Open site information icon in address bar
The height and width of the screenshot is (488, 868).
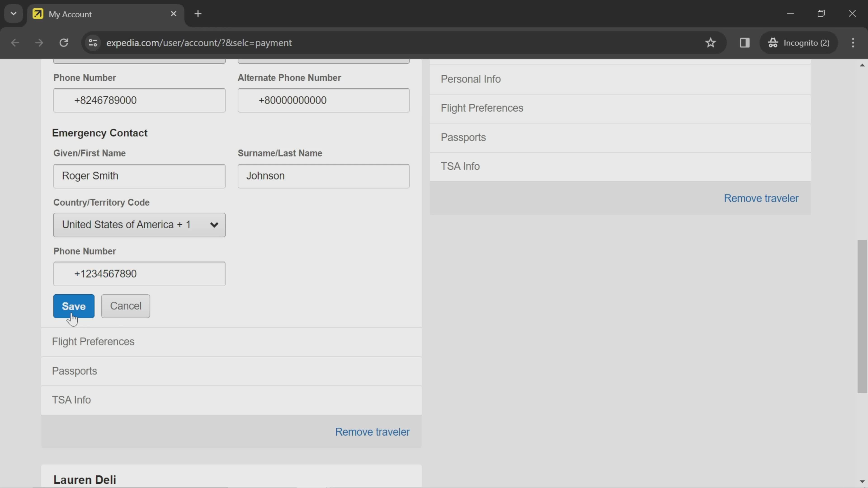coord(93,43)
